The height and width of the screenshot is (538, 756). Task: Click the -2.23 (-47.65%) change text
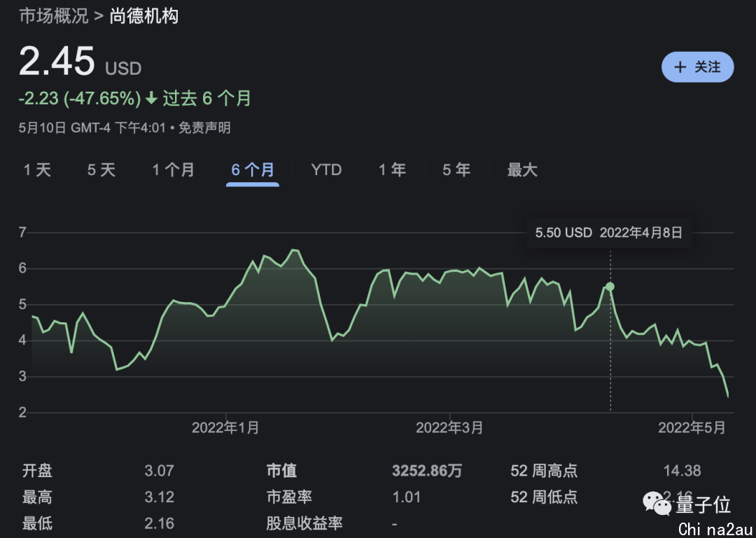80,99
